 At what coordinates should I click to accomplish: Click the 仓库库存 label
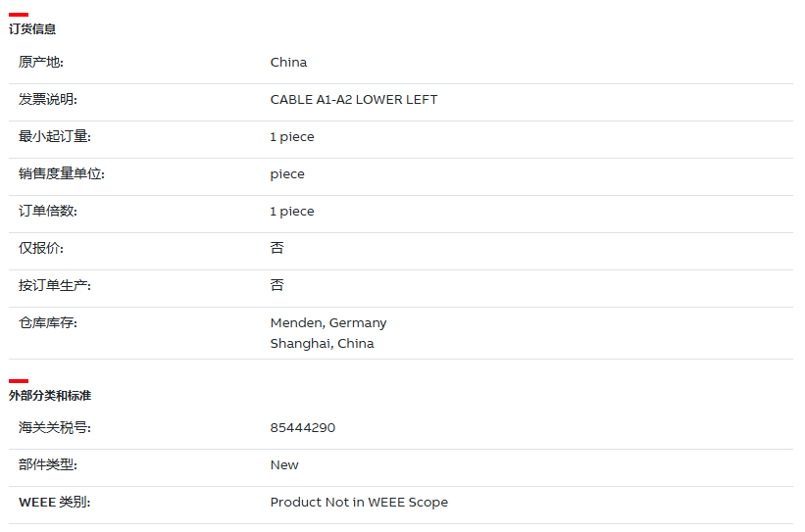[48, 322]
